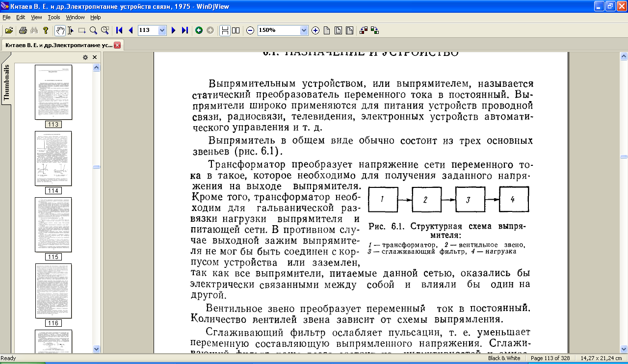Image resolution: width=628 pixels, height=364 pixels.
Task: Activate the zoom-to-rectangle tool
Action: (x=105, y=30)
